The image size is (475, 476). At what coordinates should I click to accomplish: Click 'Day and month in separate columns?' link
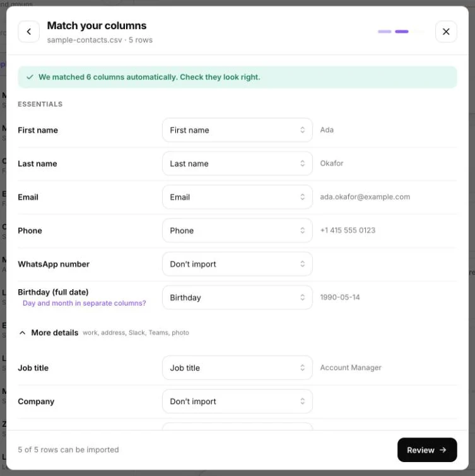pyautogui.click(x=85, y=303)
